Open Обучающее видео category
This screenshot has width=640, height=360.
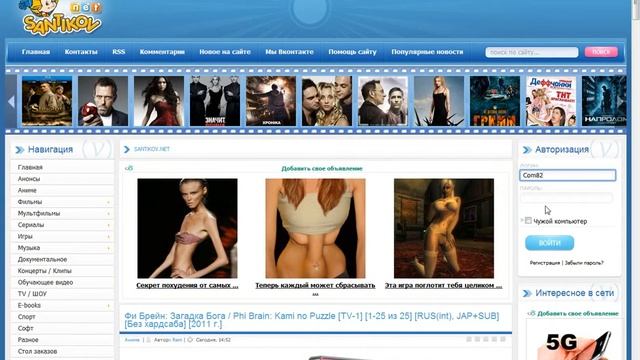coord(45,282)
